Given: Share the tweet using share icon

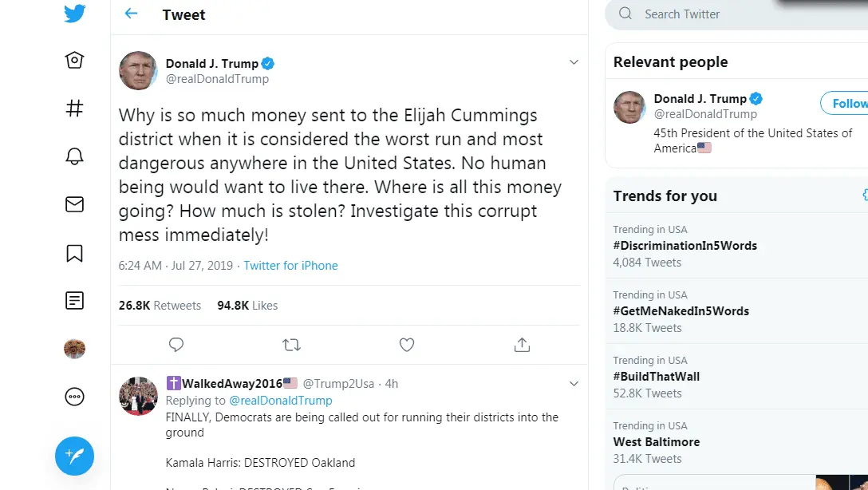Looking at the screenshot, I should click(522, 345).
